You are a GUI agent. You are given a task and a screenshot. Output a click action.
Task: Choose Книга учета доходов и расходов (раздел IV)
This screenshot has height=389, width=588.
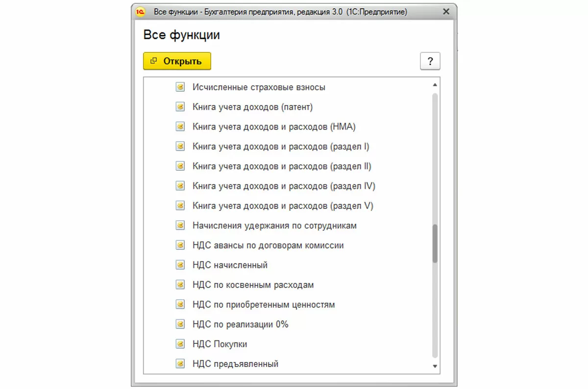click(284, 186)
